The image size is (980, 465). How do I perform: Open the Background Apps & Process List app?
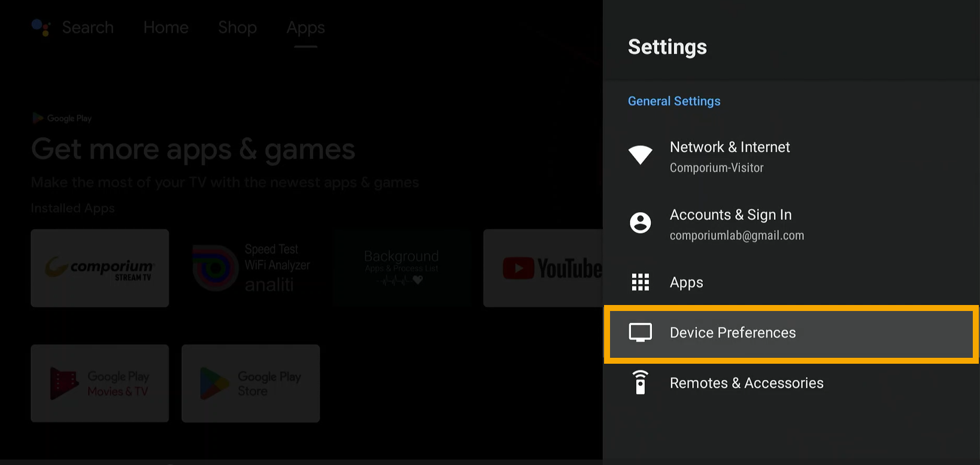[x=402, y=268]
